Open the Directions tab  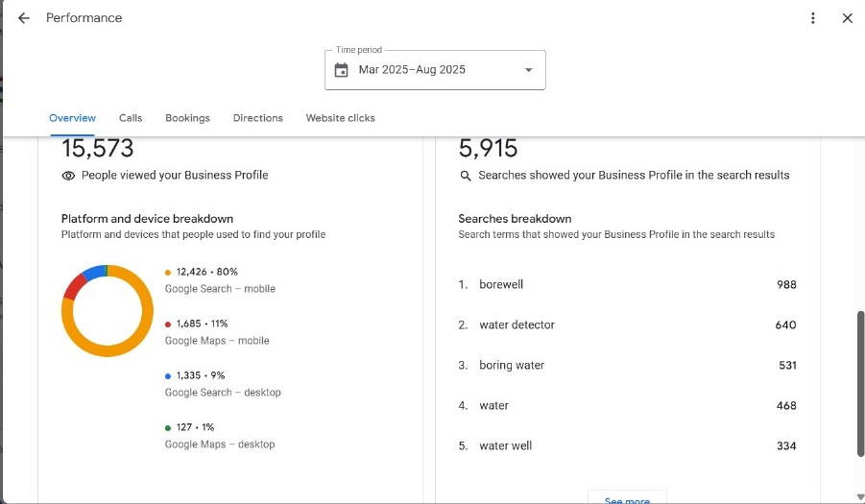[257, 118]
